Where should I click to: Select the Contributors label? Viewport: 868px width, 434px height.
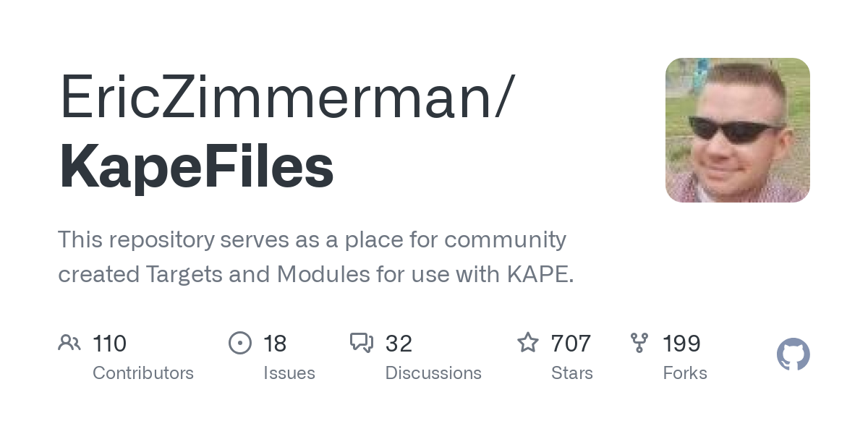click(x=143, y=373)
